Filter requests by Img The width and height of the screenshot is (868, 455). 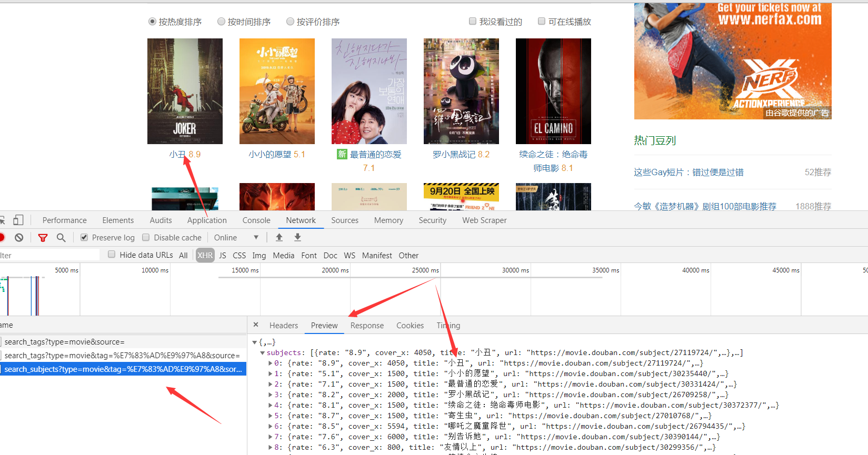click(x=259, y=255)
